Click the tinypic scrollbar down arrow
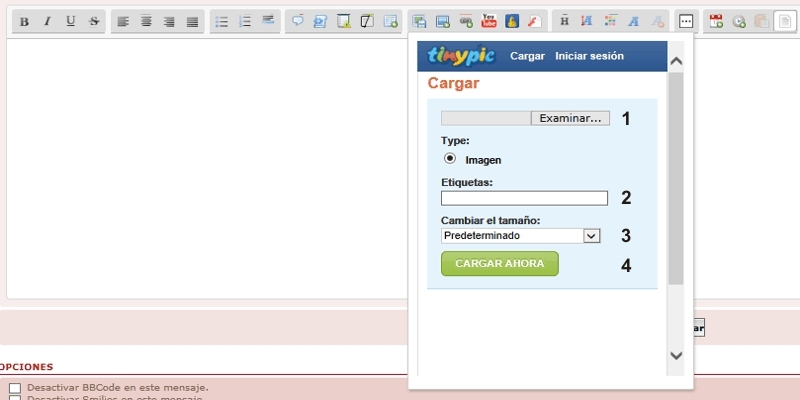The height and width of the screenshot is (400, 800). click(676, 355)
